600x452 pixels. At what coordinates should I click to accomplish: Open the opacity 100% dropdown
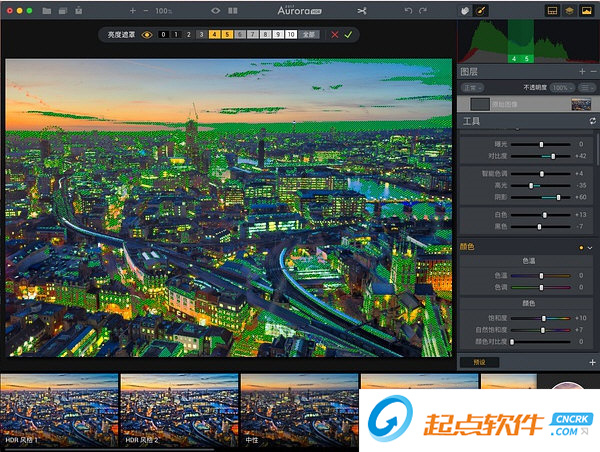point(562,88)
